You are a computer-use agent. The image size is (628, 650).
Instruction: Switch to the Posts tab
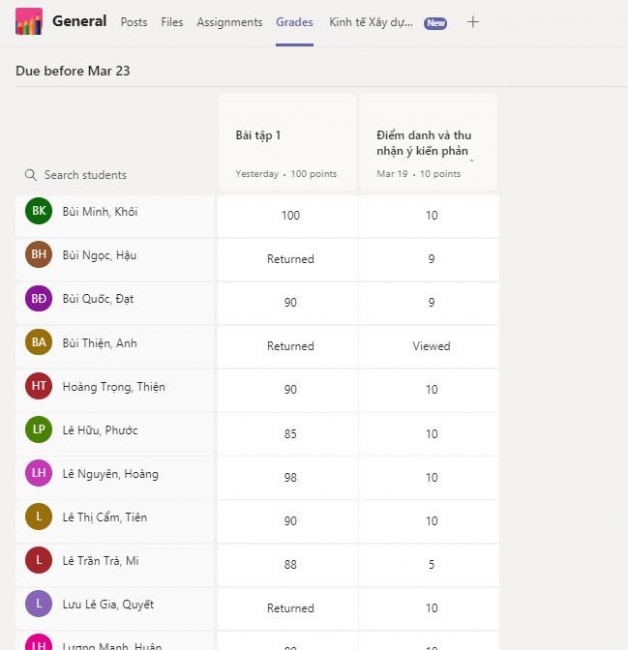[x=133, y=22]
